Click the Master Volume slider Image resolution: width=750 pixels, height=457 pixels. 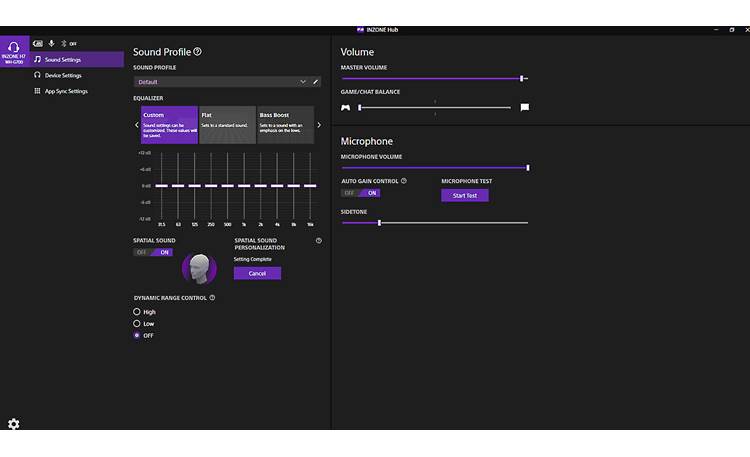click(435, 78)
